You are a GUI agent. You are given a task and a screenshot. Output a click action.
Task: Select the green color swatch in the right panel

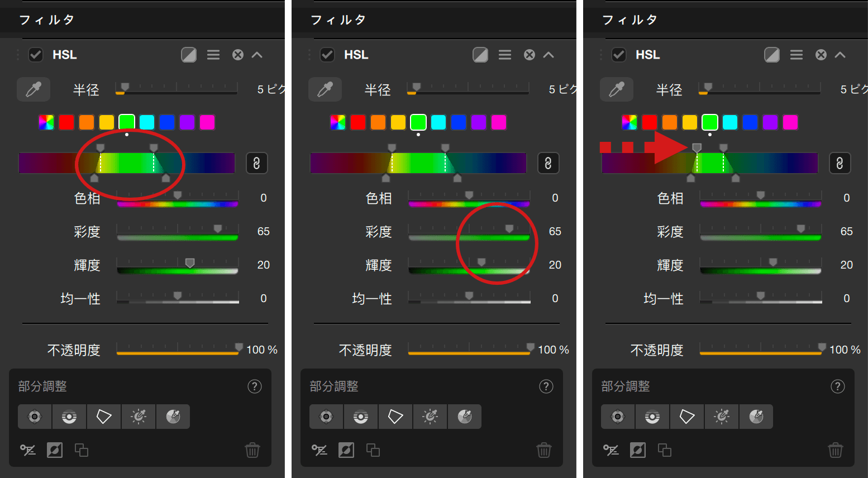710,122
